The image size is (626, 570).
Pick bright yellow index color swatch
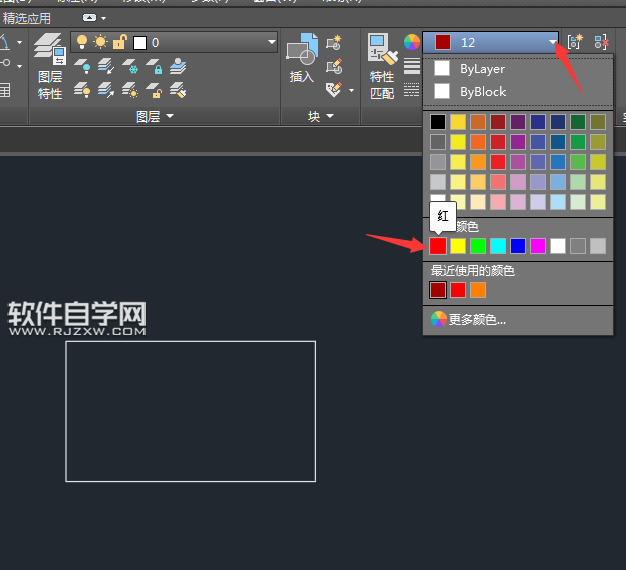point(458,246)
